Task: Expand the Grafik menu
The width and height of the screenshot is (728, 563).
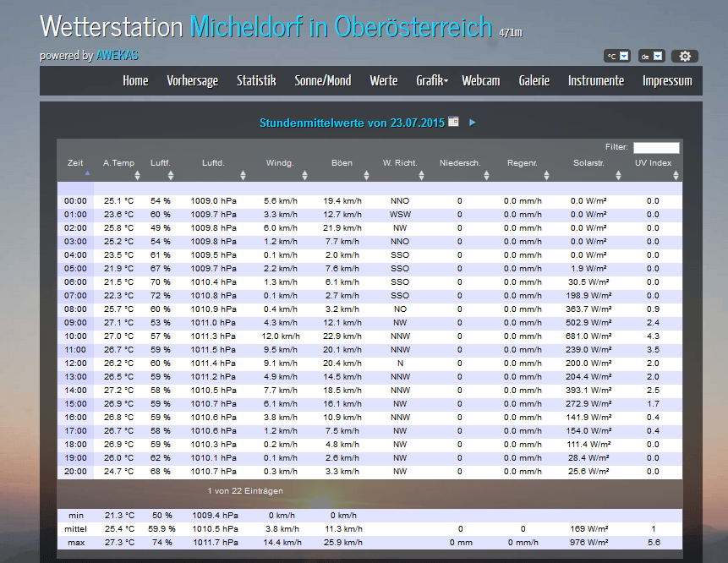Action: click(432, 81)
